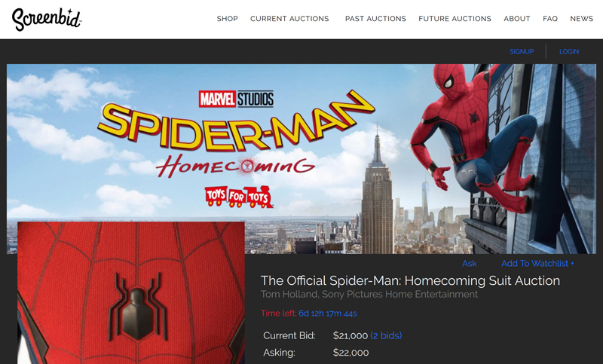Click the Toys for Tots logo

pos(239,197)
